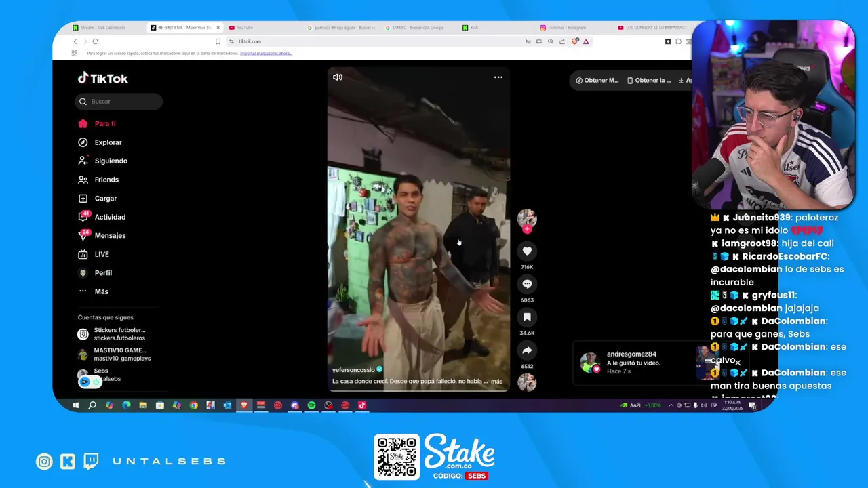Open Brave Rewards triangle icon
The height and width of the screenshot is (488, 868).
point(586,41)
